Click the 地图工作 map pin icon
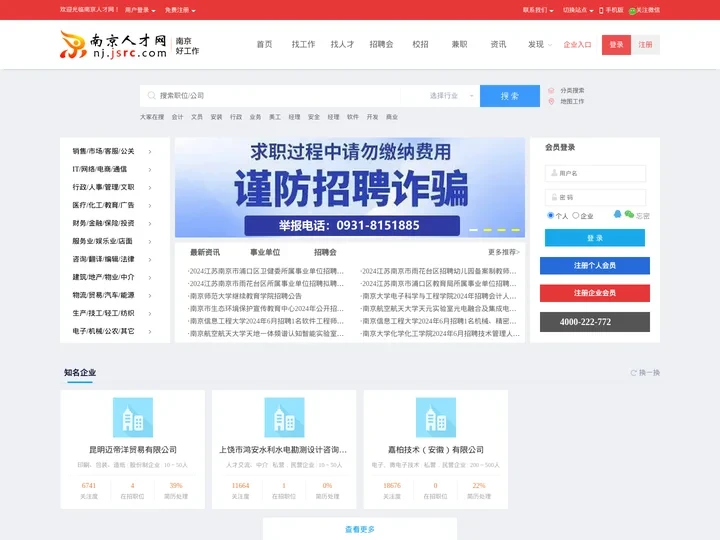 tap(551, 101)
